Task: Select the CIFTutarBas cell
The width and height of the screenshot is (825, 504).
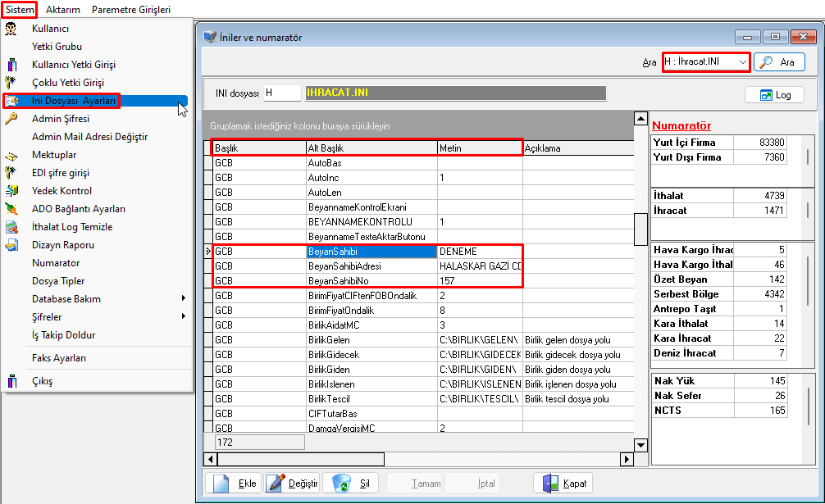Action: 371,414
